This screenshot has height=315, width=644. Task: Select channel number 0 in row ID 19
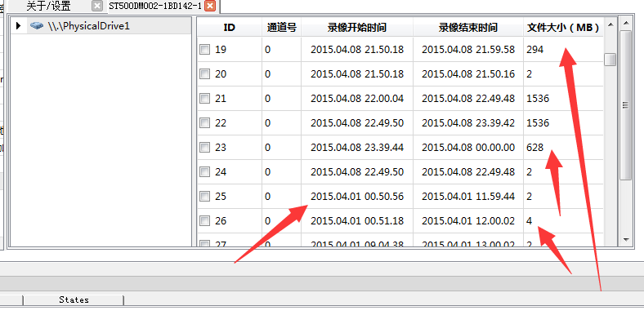click(x=268, y=50)
